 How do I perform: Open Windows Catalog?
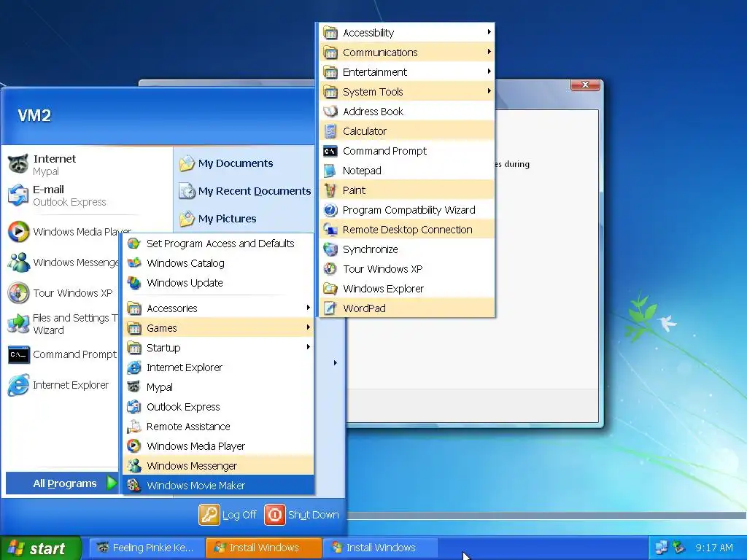pyautogui.click(x=219, y=262)
